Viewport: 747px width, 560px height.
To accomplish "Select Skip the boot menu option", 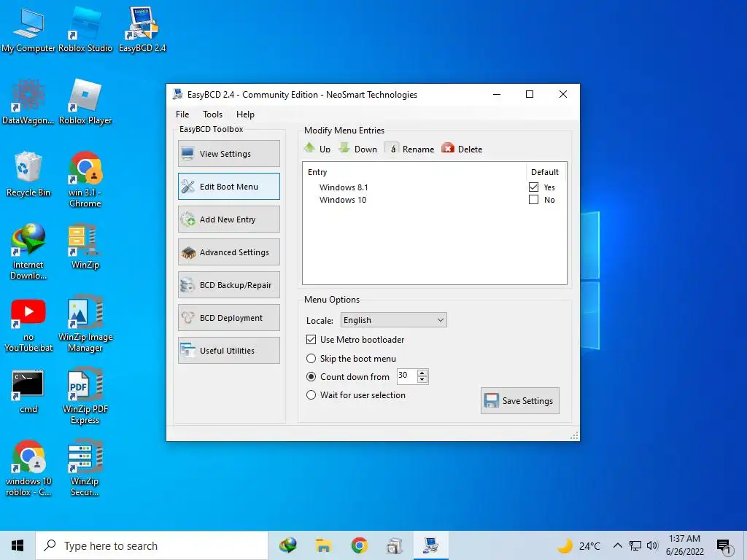I will tap(311, 359).
